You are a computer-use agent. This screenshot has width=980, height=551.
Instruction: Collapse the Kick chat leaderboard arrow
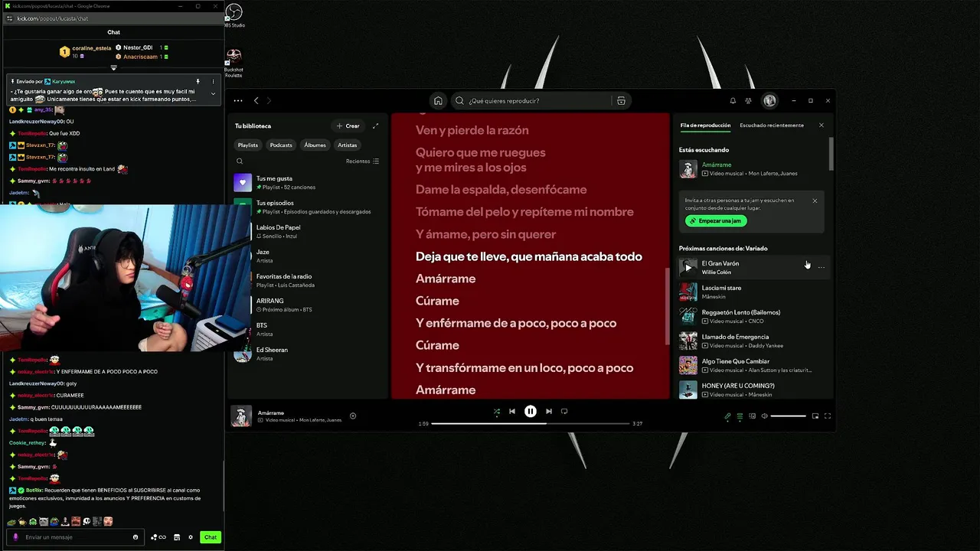coord(113,68)
